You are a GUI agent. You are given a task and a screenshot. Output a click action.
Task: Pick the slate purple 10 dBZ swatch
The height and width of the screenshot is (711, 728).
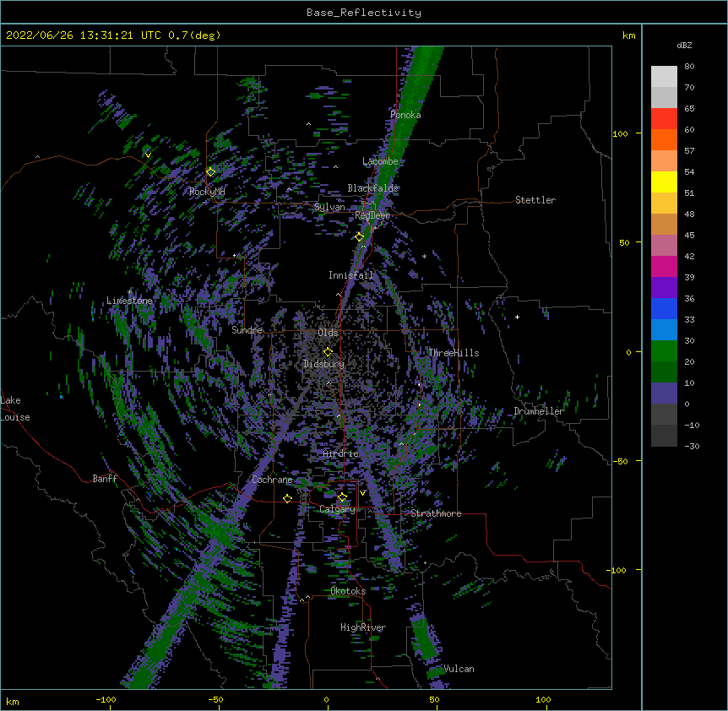(664, 393)
